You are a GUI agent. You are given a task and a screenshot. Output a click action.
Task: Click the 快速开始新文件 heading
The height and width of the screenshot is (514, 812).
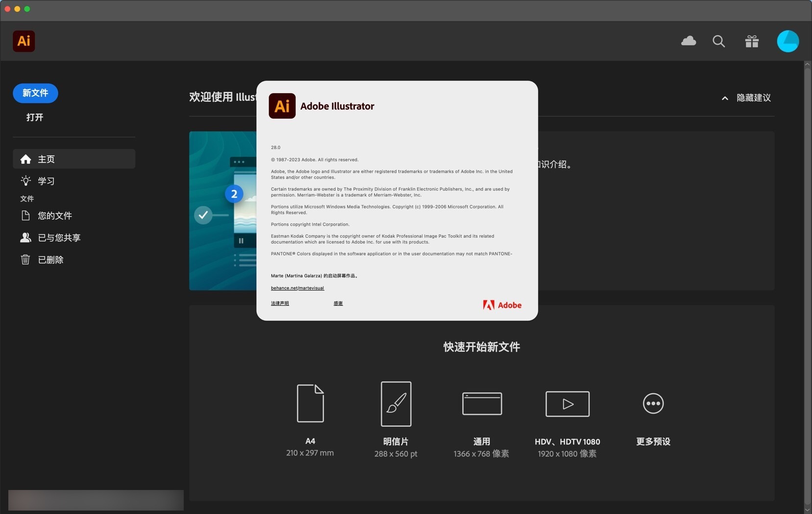pos(482,347)
